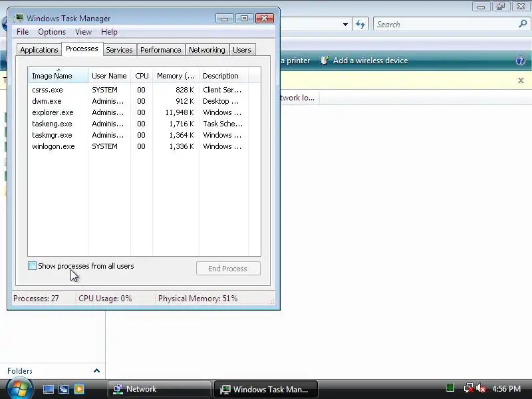The width and height of the screenshot is (532, 399).
Task: Restore down the Network window
Action: 501,7
